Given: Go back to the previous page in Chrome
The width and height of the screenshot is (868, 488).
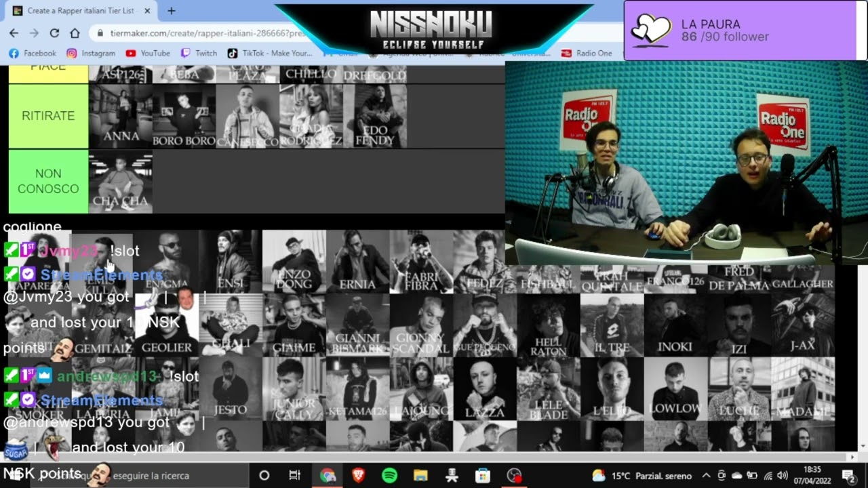Looking at the screenshot, I should click(14, 33).
